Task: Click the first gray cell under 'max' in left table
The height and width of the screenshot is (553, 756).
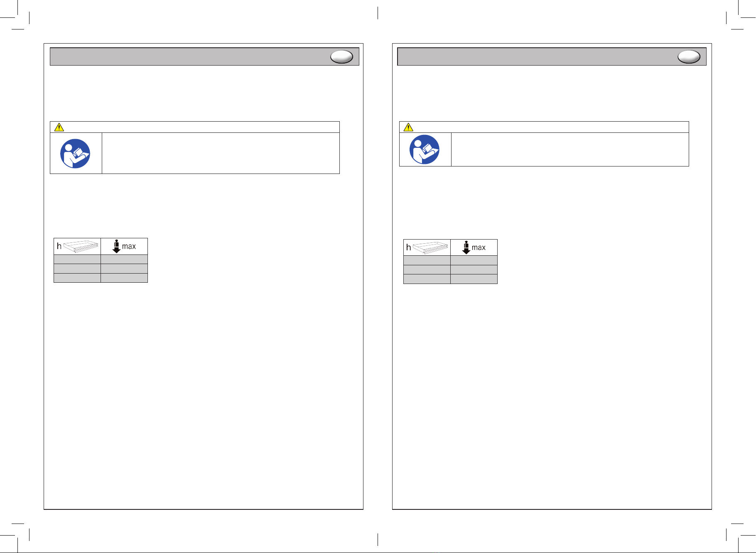Action: point(124,259)
